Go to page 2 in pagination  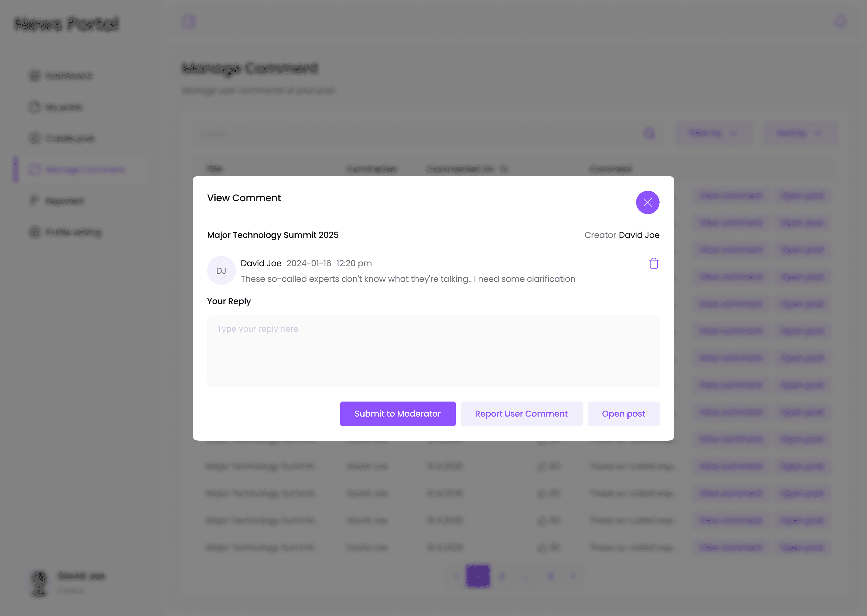coord(502,576)
